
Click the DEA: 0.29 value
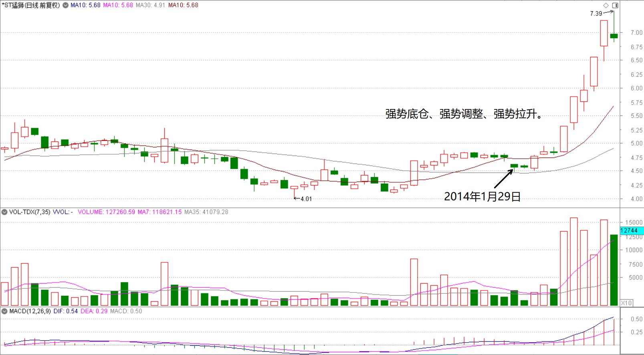[94, 311]
